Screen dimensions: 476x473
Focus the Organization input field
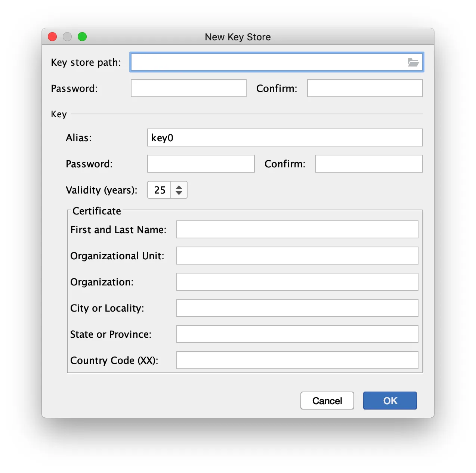click(x=297, y=282)
